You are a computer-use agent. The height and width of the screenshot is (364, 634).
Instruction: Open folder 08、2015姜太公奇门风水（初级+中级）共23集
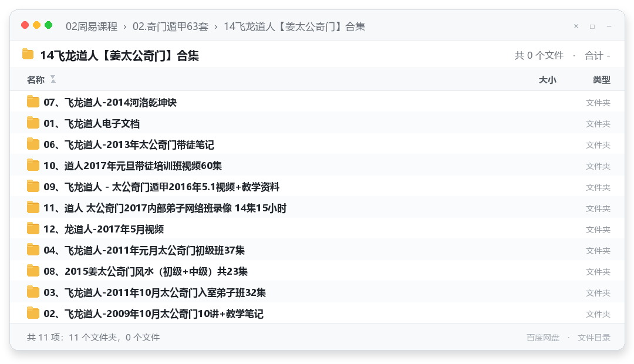pos(146,271)
